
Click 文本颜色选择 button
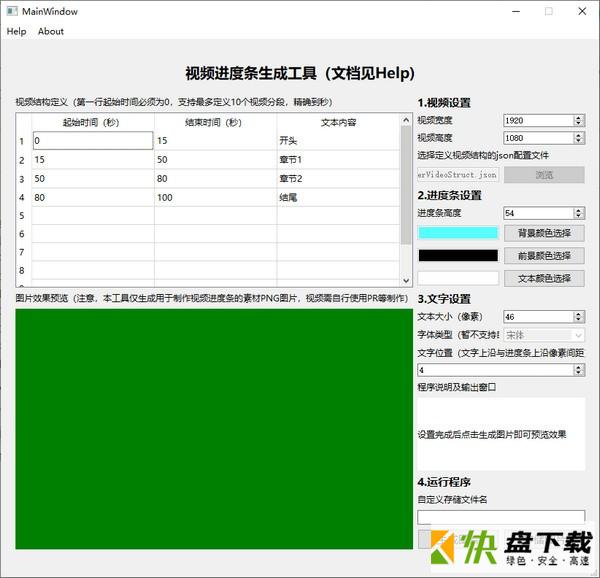click(544, 278)
